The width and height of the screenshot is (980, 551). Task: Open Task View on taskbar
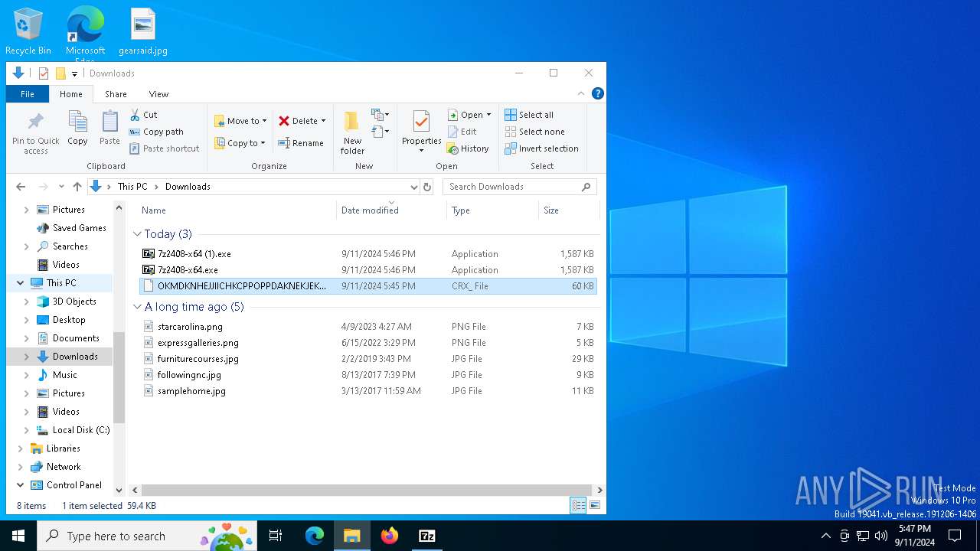[x=276, y=536]
